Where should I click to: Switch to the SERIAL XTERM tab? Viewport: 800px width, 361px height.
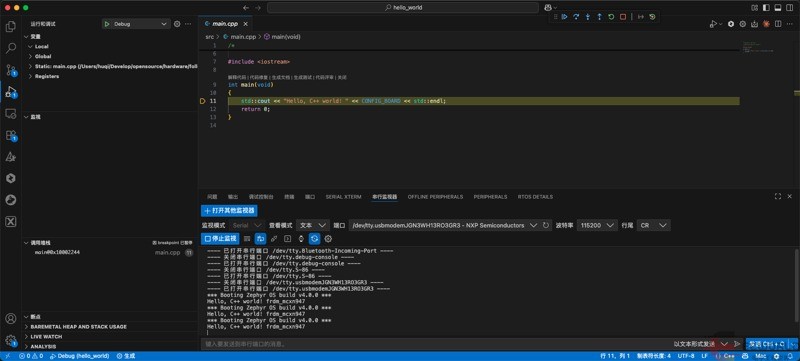point(343,197)
